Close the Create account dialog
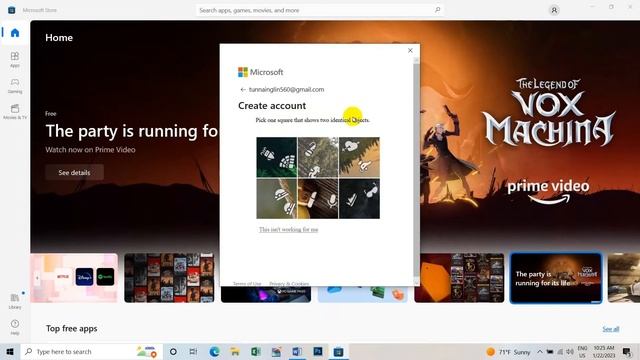Image resolution: width=640 pixels, height=360 pixels. coord(410,50)
